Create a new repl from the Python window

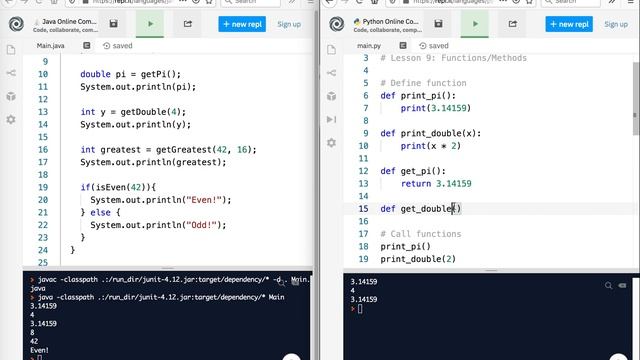pos(569,24)
